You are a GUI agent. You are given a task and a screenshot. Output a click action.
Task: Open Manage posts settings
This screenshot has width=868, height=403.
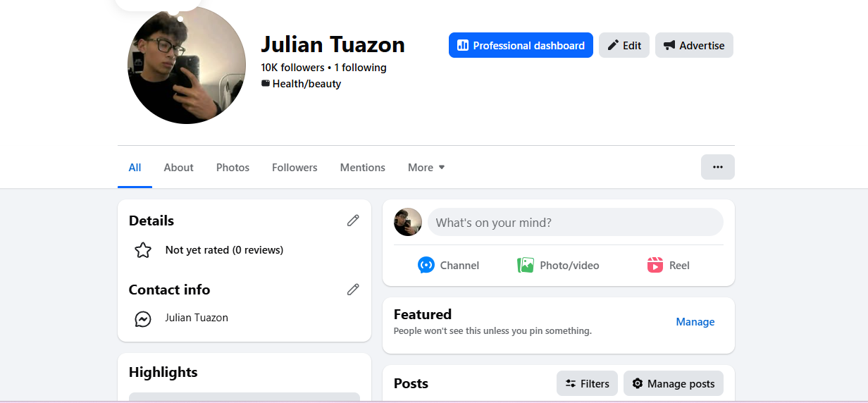[x=673, y=384]
